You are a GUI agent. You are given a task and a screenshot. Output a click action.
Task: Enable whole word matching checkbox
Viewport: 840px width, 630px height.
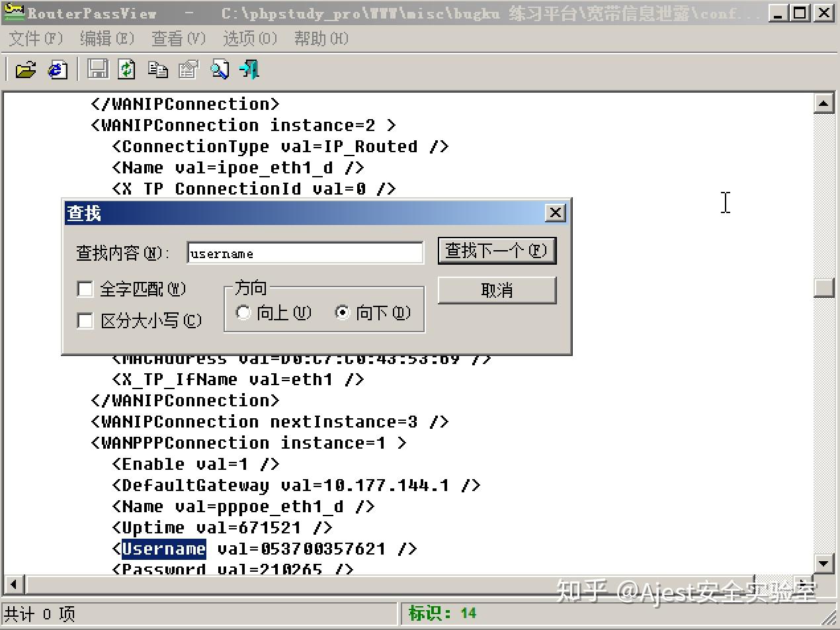pos(85,289)
